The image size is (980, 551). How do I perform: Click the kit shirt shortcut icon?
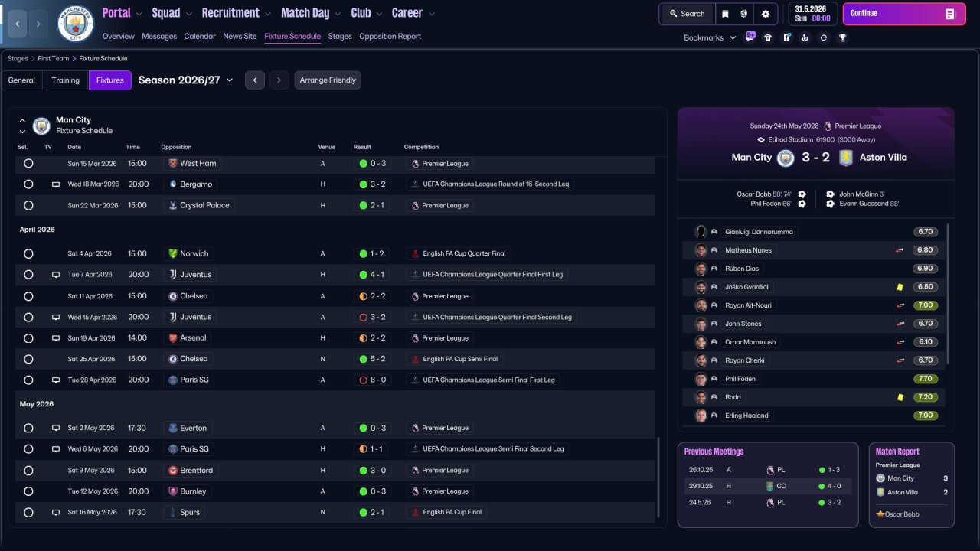(x=768, y=37)
